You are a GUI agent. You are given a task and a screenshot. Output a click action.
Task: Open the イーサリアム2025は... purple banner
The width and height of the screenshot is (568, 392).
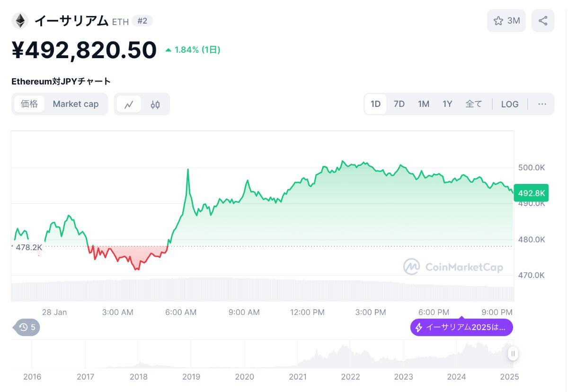click(461, 327)
